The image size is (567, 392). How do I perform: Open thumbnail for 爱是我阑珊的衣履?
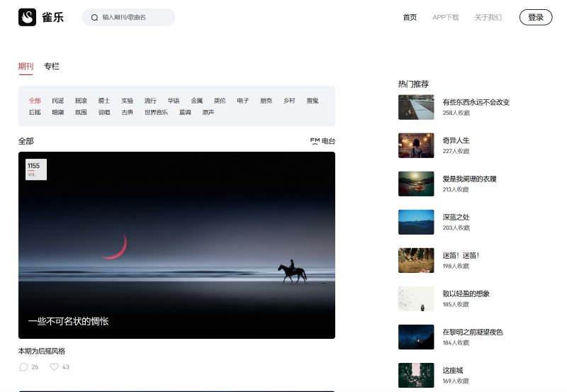click(416, 184)
